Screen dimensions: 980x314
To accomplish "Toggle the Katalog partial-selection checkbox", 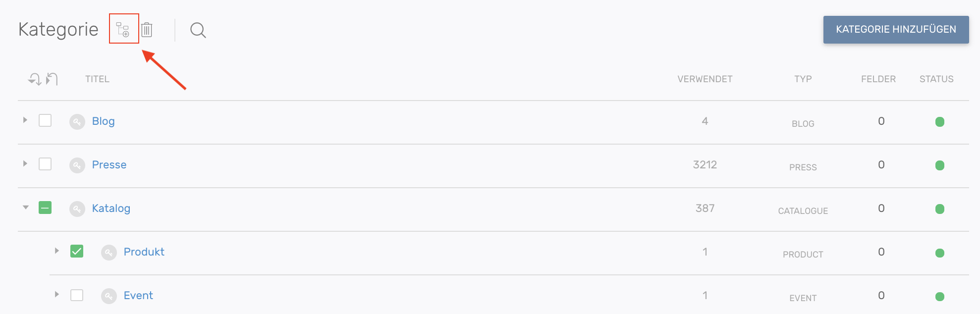I will (x=45, y=208).
